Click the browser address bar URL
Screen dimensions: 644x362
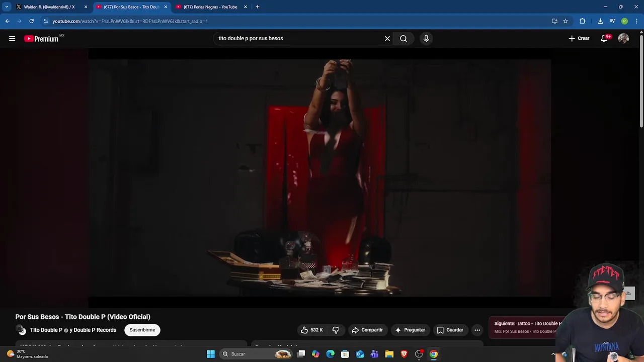(x=130, y=21)
